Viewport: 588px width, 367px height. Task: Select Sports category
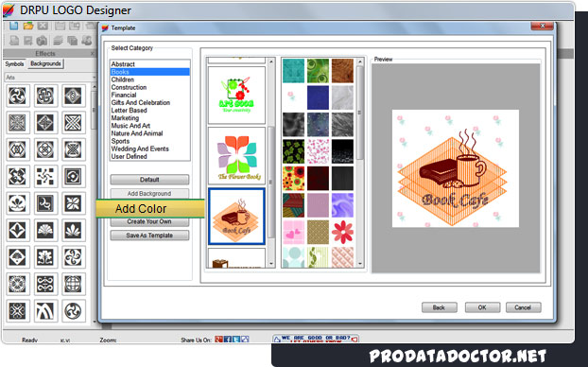tap(149, 141)
